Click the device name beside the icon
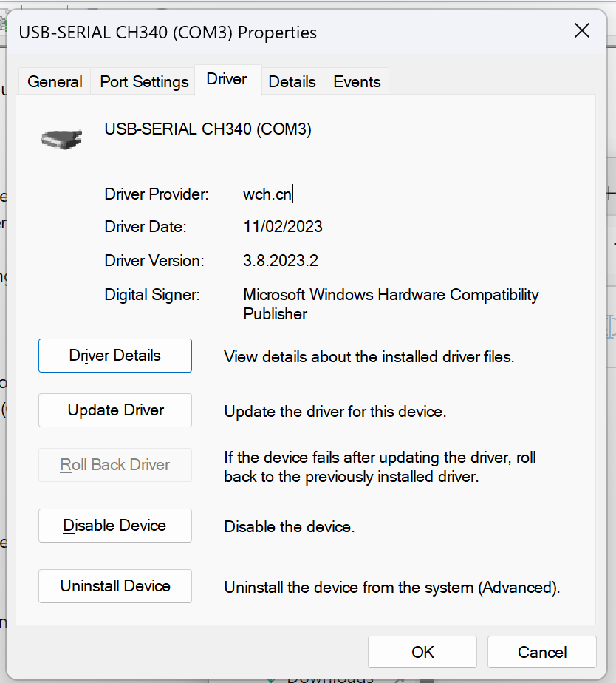 (208, 129)
